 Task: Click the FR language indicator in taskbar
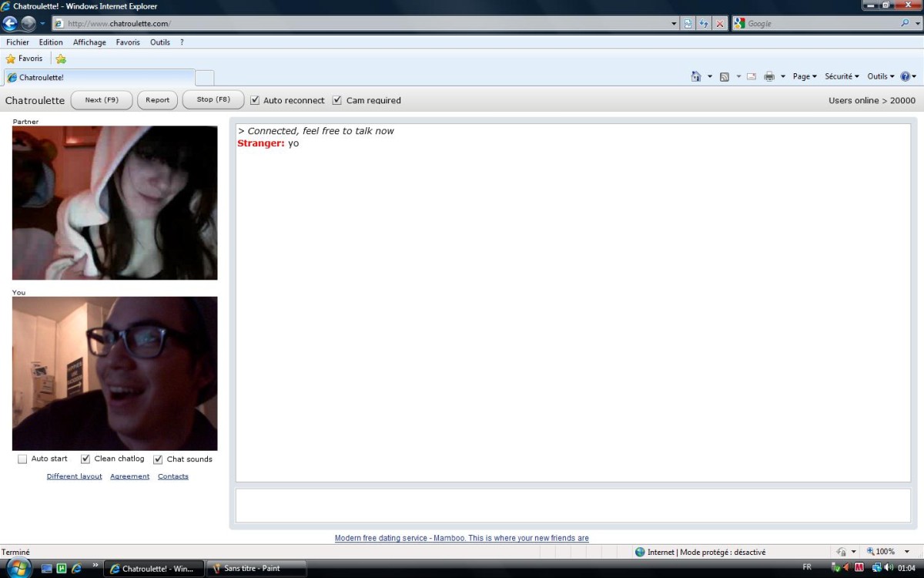tap(807, 567)
